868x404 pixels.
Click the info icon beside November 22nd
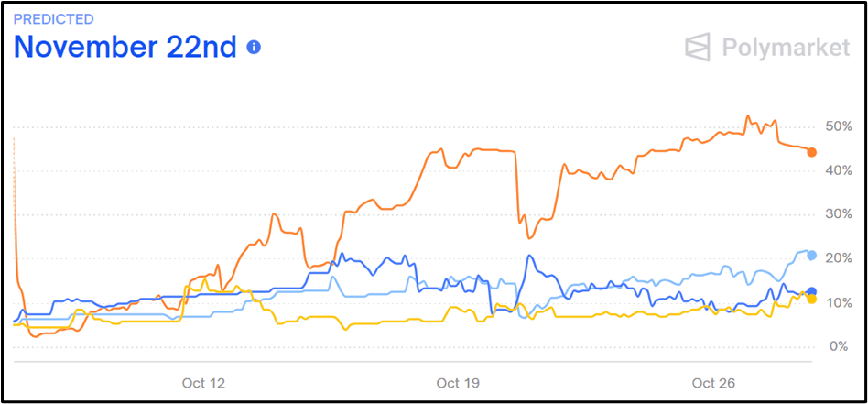pyautogui.click(x=255, y=47)
